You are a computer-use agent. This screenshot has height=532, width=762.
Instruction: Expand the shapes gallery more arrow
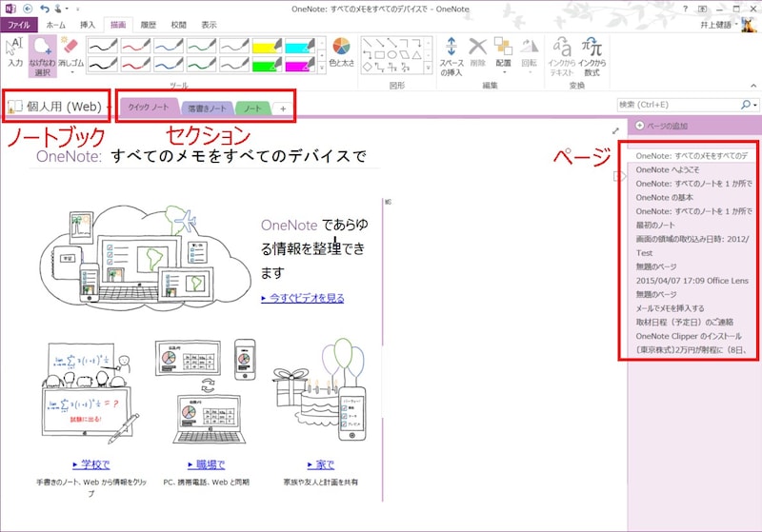coord(428,68)
